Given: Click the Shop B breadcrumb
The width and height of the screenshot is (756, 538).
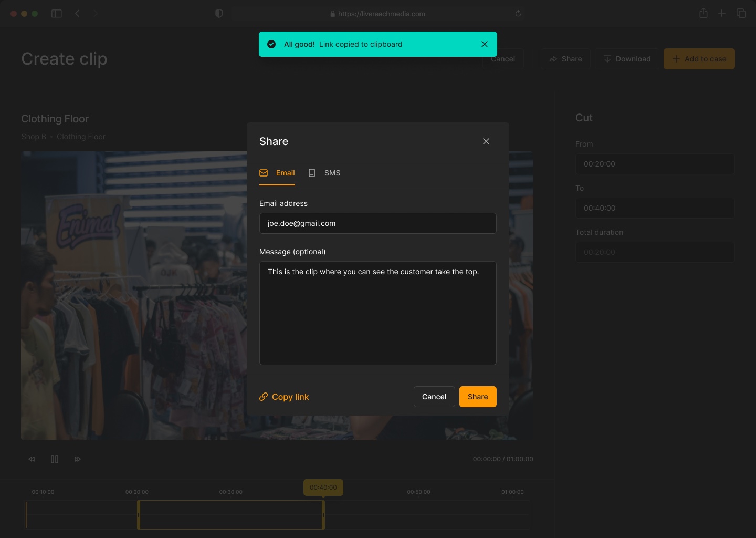Looking at the screenshot, I should point(34,137).
